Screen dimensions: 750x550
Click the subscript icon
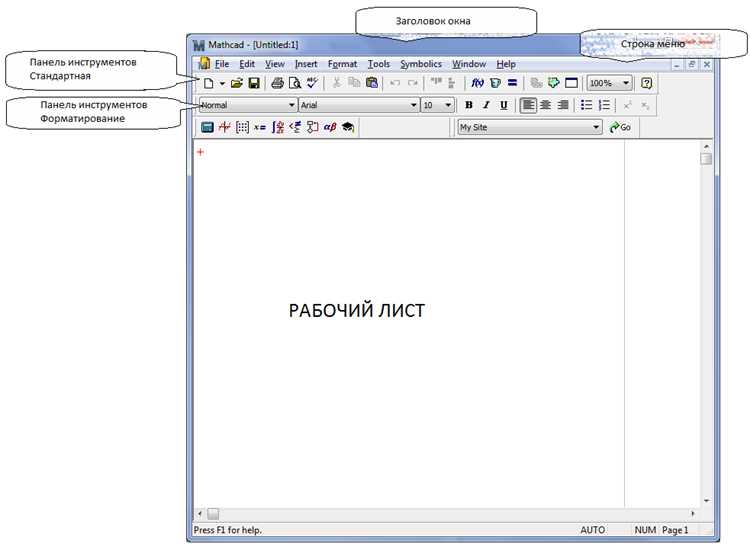[x=645, y=105]
